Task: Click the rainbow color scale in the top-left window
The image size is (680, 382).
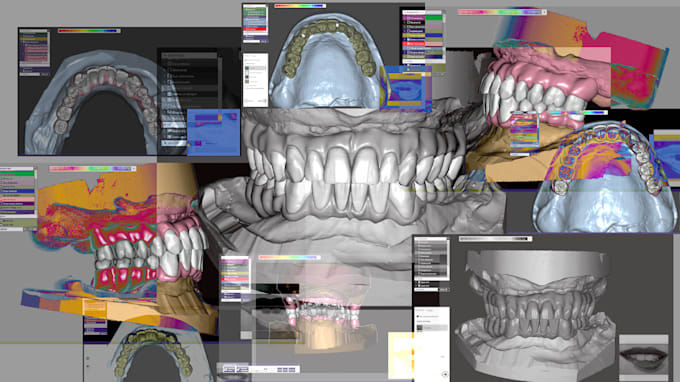Action: click(x=89, y=31)
